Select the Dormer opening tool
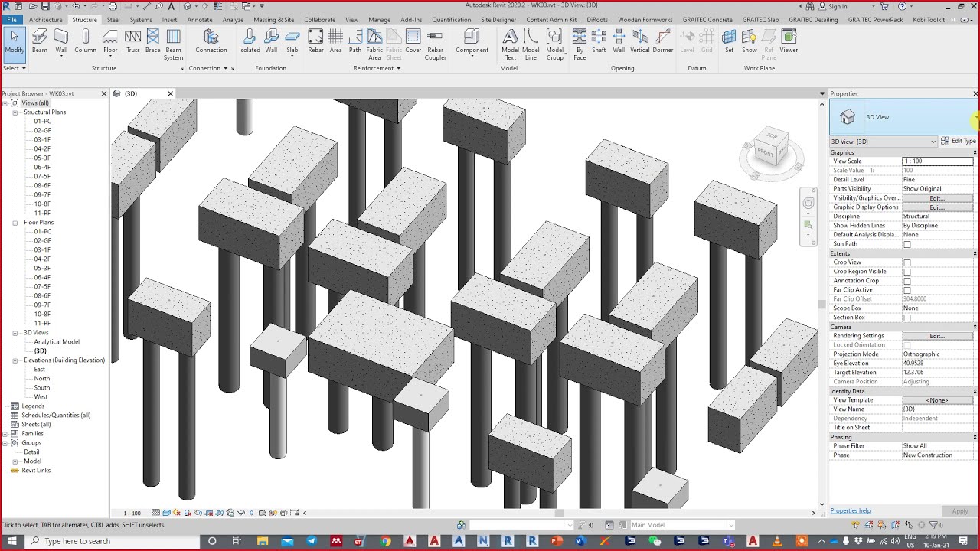 663,41
